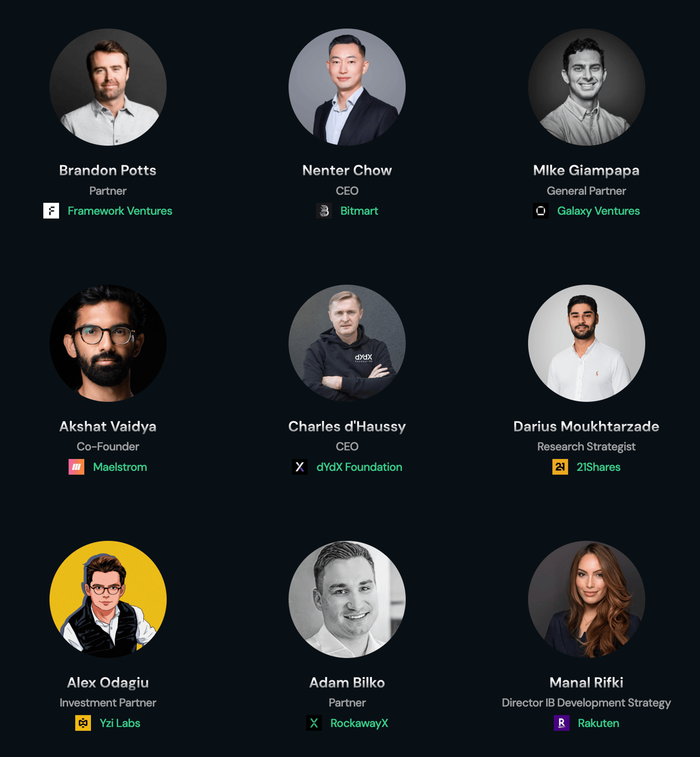700x757 pixels.
Task: Open Alex Odagiu's illustrated avatar
Action: click(108, 599)
